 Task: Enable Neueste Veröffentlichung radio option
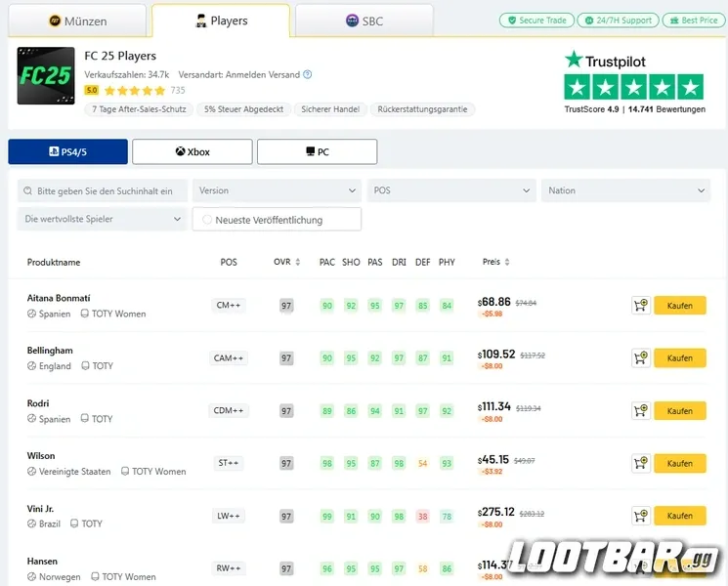click(207, 220)
